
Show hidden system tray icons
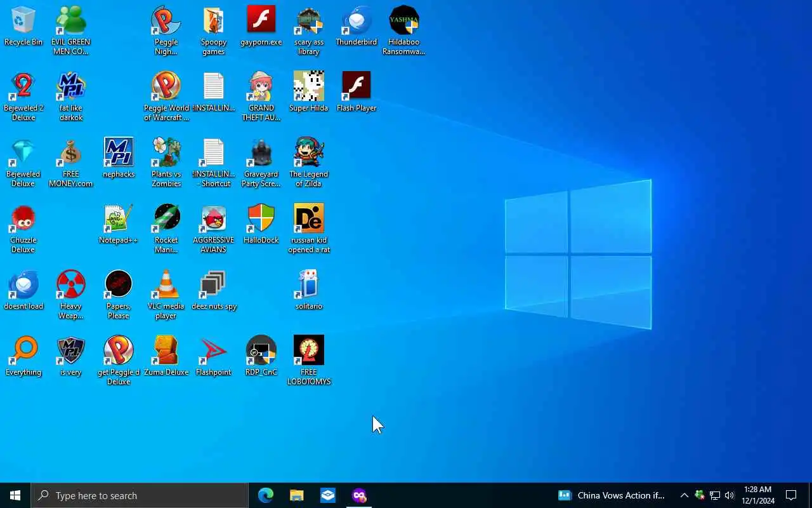point(684,495)
